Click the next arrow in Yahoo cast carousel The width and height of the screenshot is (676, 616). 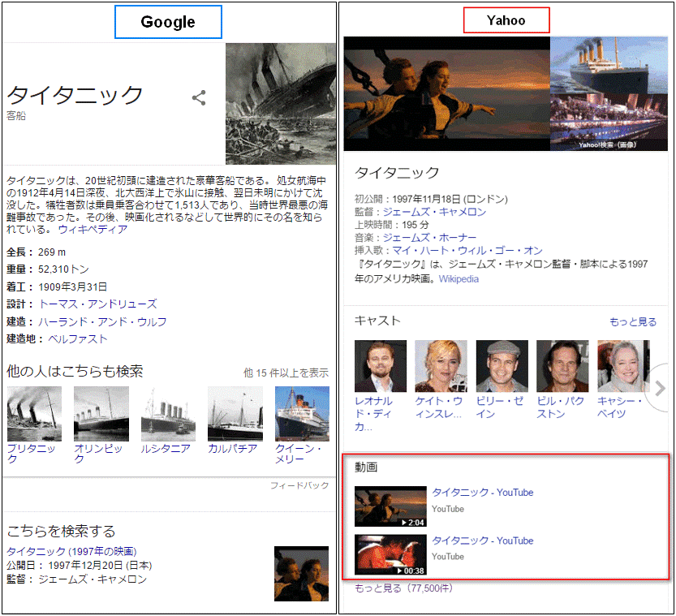pyautogui.click(x=659, y=388)
